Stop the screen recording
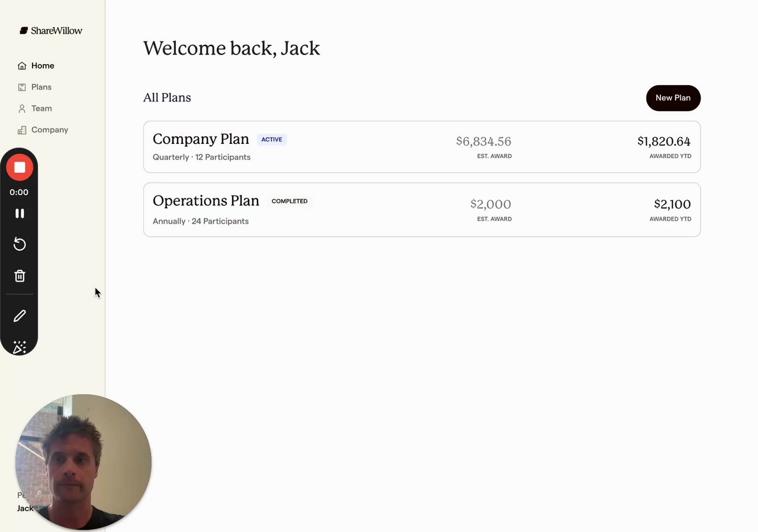Screen dimensions: 758x532 [x=20, y=167]
